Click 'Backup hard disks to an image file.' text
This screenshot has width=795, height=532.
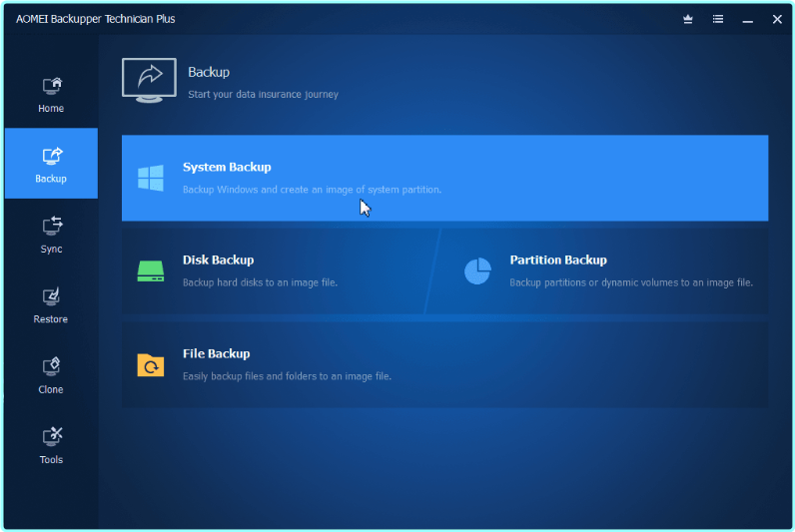260,282
